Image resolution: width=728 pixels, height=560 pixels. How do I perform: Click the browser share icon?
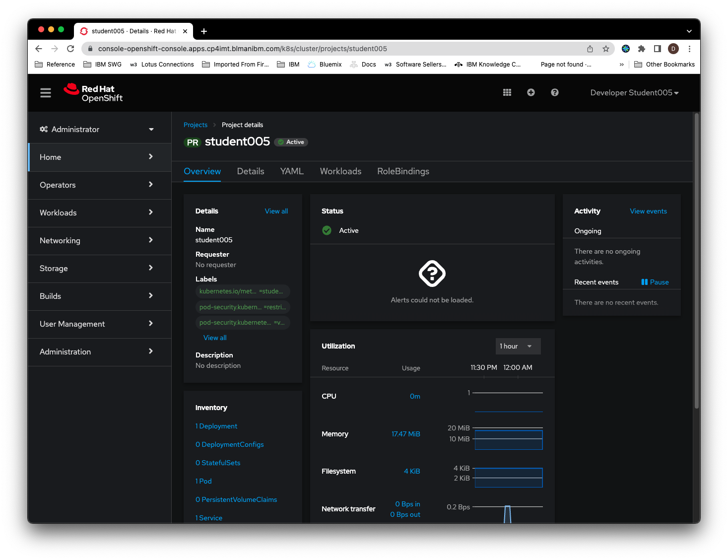pos(590,49)
